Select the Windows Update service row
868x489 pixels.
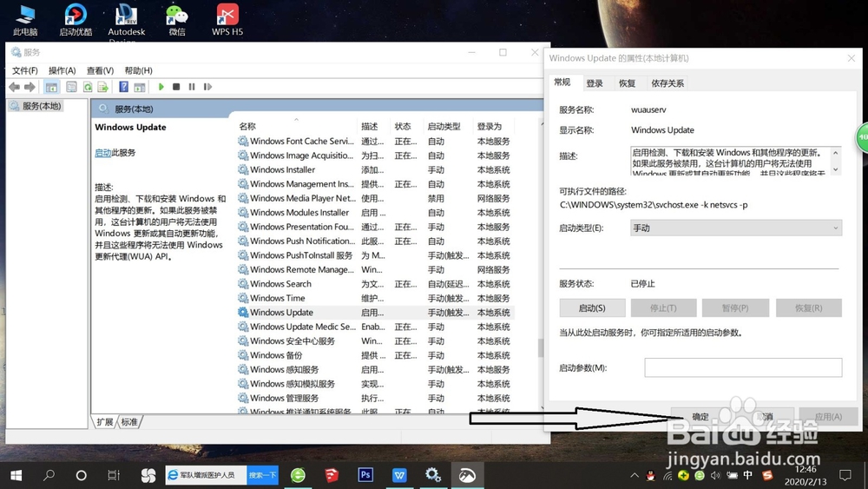(x=375, y=313)
